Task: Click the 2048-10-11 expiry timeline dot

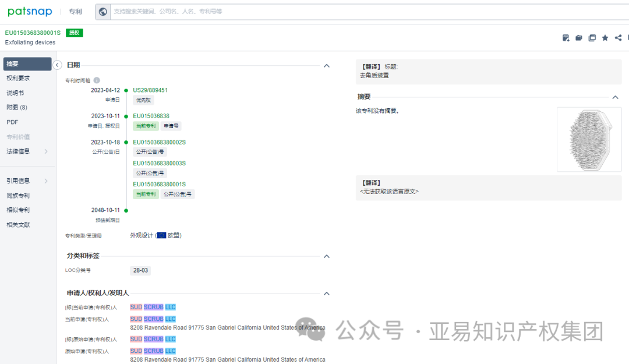Action: point(126,210)
